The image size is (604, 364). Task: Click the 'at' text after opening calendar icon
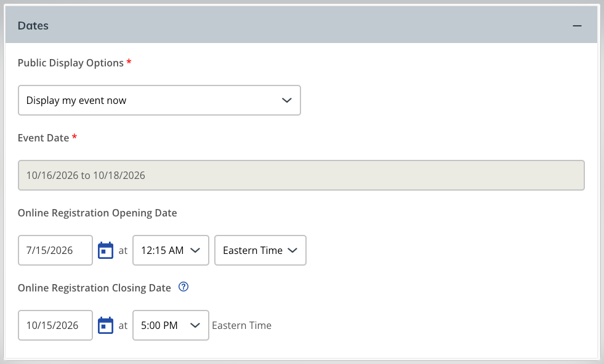click(123, 251)
